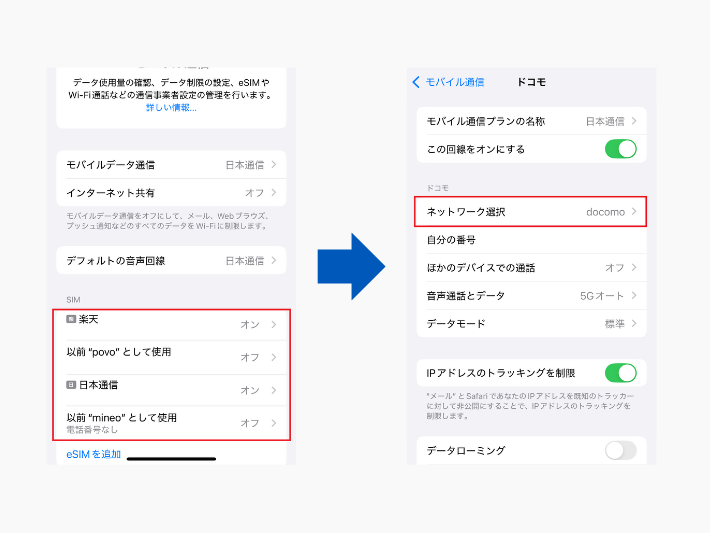Select 以前 "mineo" として使用 SIM row

coord(171,422)
